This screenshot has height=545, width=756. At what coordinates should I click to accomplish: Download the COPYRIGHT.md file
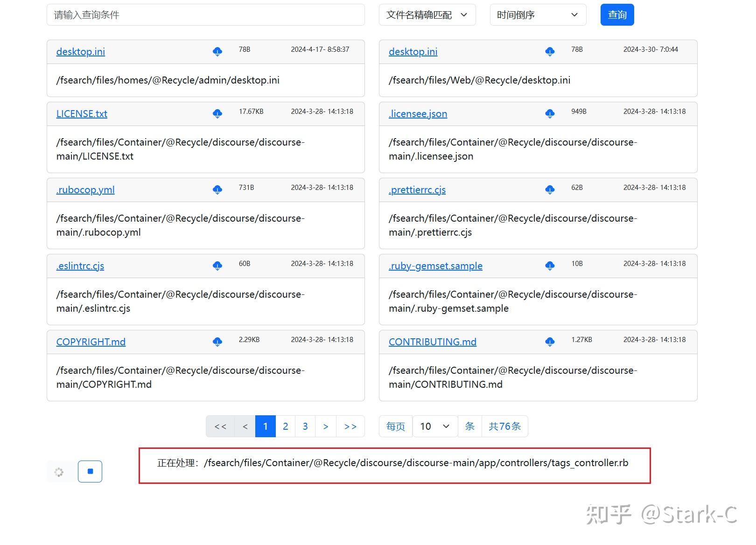(x=217, y=342)
